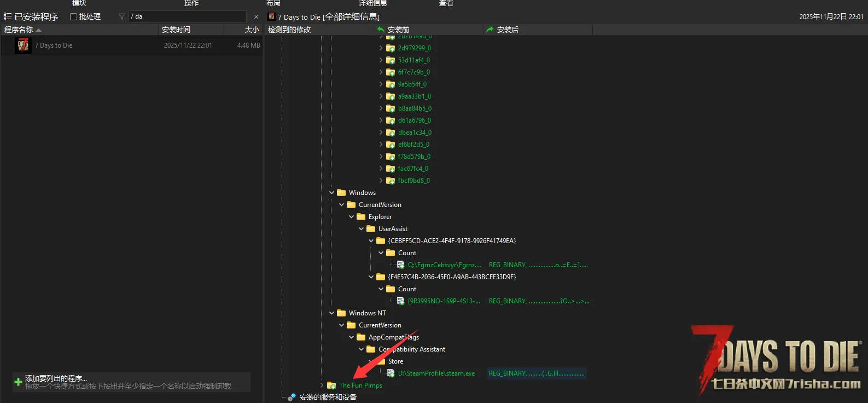Click the folder icon of The Fun Pimps

(x=331, y=385)
